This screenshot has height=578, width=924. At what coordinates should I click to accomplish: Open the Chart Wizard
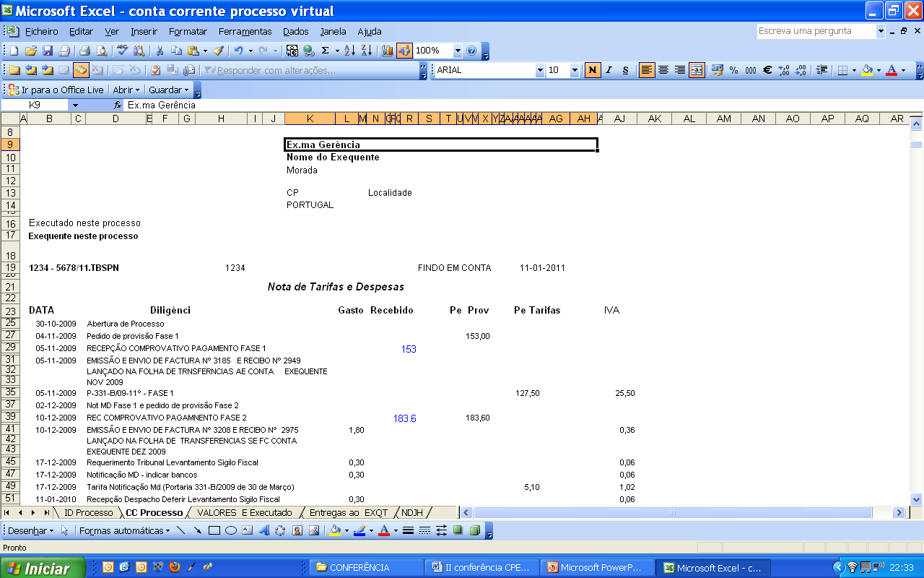click(x=388, y=51)
